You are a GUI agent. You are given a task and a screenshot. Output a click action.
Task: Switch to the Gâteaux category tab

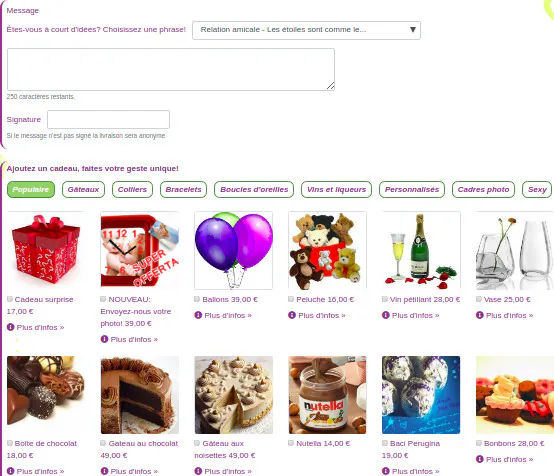tap(83, 189)
